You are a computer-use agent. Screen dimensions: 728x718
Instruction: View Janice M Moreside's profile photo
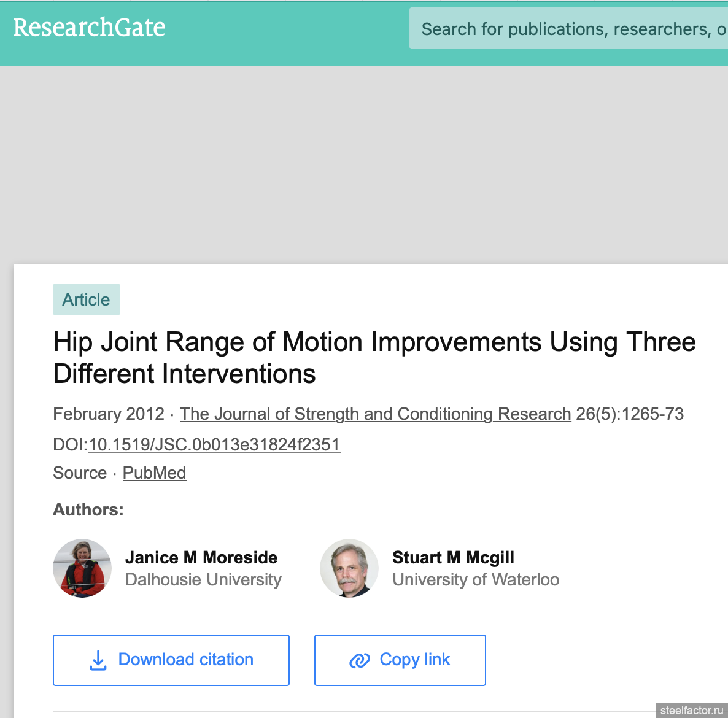tap(82, 568)
